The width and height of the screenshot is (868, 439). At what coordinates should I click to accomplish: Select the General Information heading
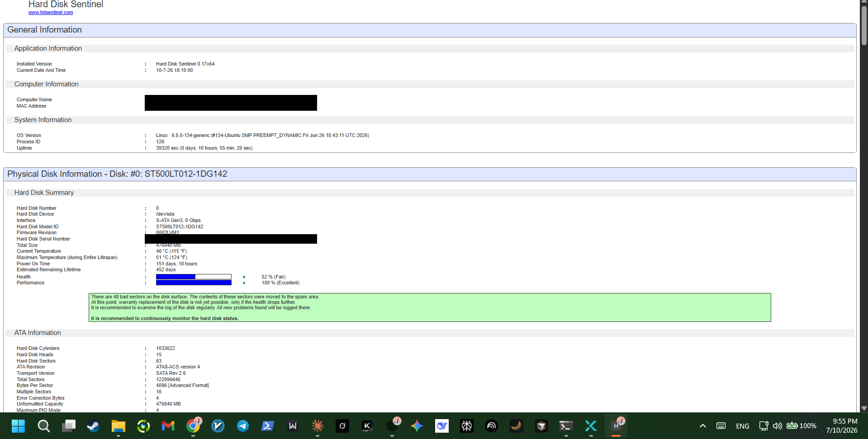tap(44, 30)
